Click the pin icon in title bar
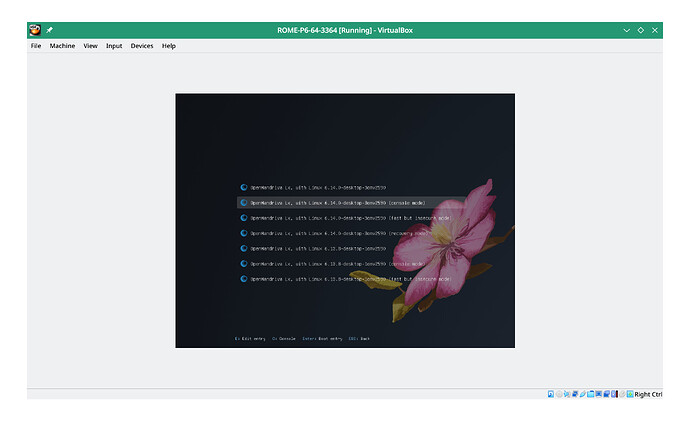 click(x=50, y=30)
